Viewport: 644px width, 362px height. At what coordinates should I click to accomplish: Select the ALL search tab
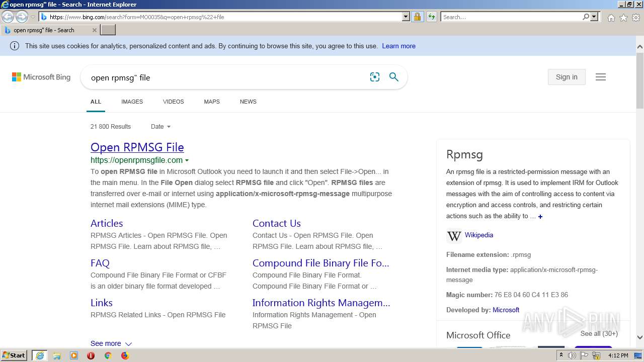point(96,102)
